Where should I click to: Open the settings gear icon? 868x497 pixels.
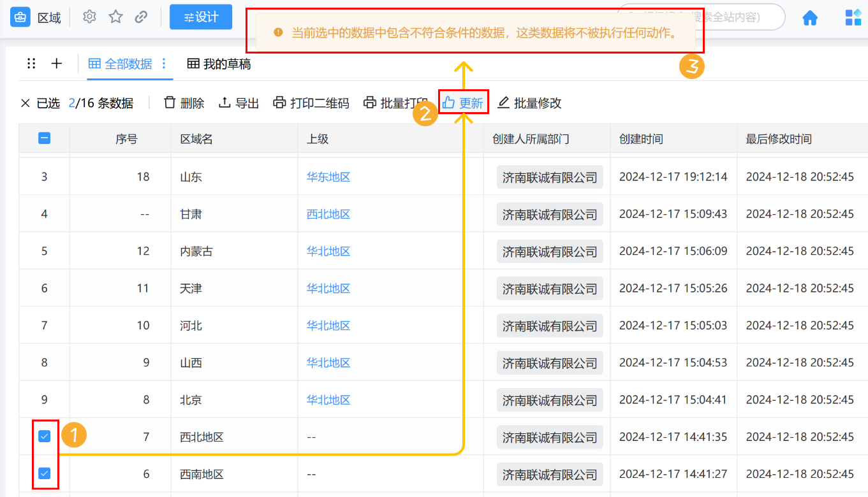click(x=89, y=17)
